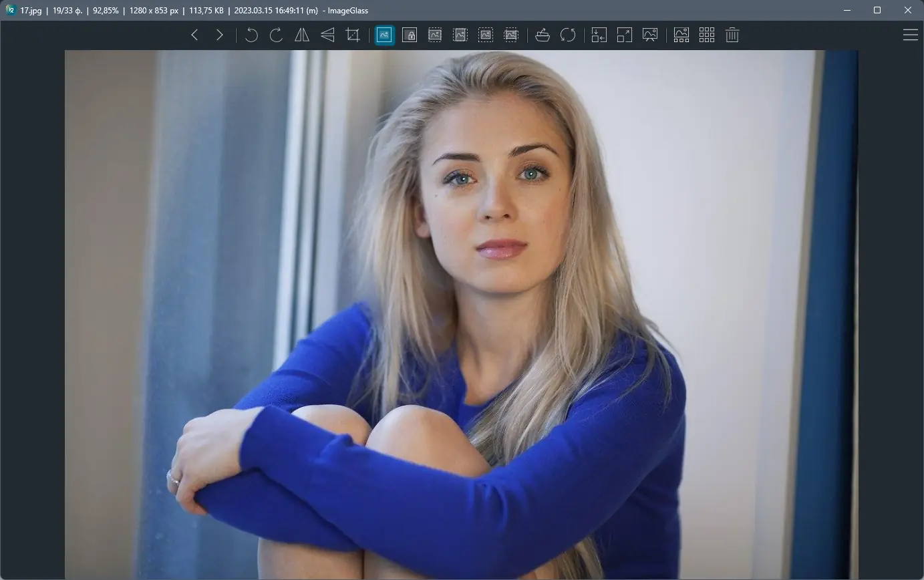Click the 113,75 KB file size text
Image resolution: width=924 pixels, height=580 pixels.
[206, 11]
